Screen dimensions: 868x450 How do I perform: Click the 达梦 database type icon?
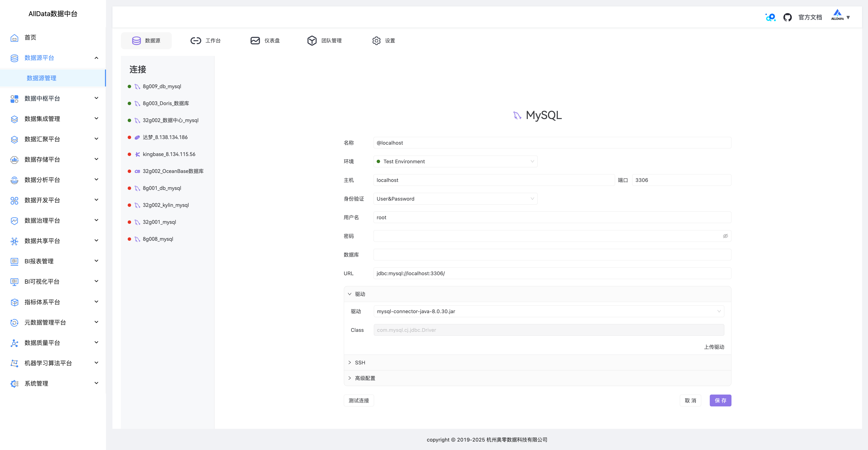point(137,138)
